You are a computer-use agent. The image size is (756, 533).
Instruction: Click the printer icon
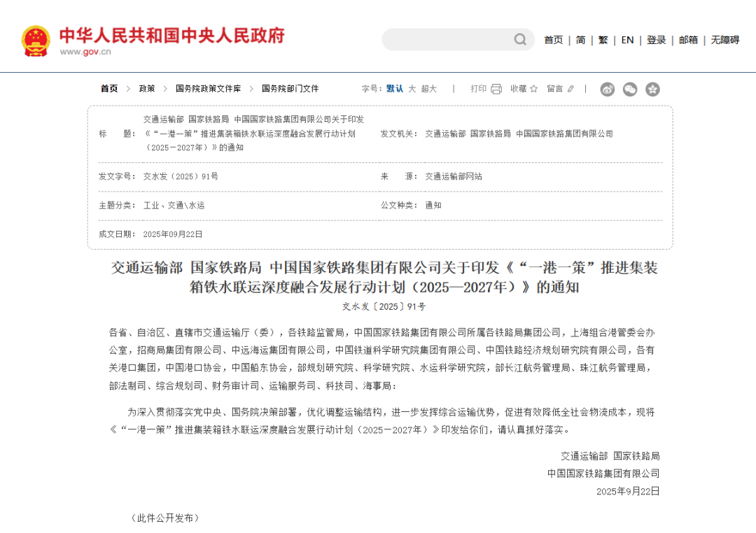point(496,89)
